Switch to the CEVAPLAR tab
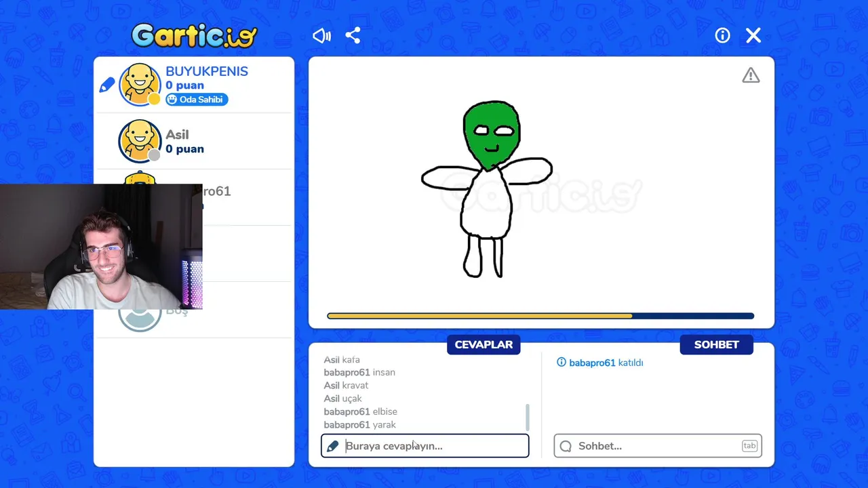The image size is (868, 488). [x=484, y=344]
